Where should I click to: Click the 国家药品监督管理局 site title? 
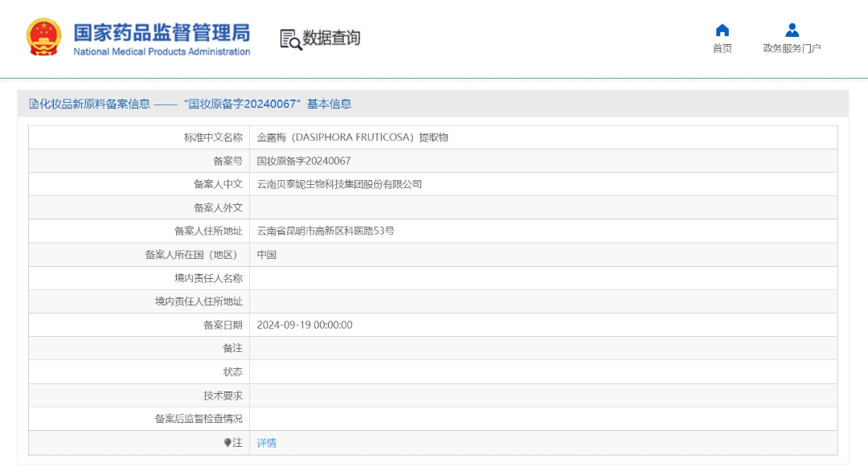coord(162,32)
